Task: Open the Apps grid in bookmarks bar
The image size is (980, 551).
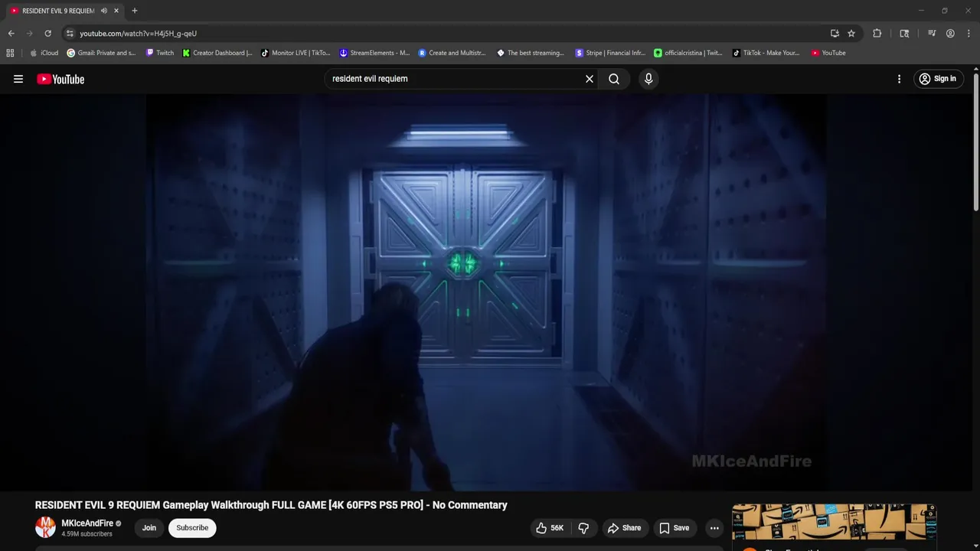Action: tap(10, 53)
